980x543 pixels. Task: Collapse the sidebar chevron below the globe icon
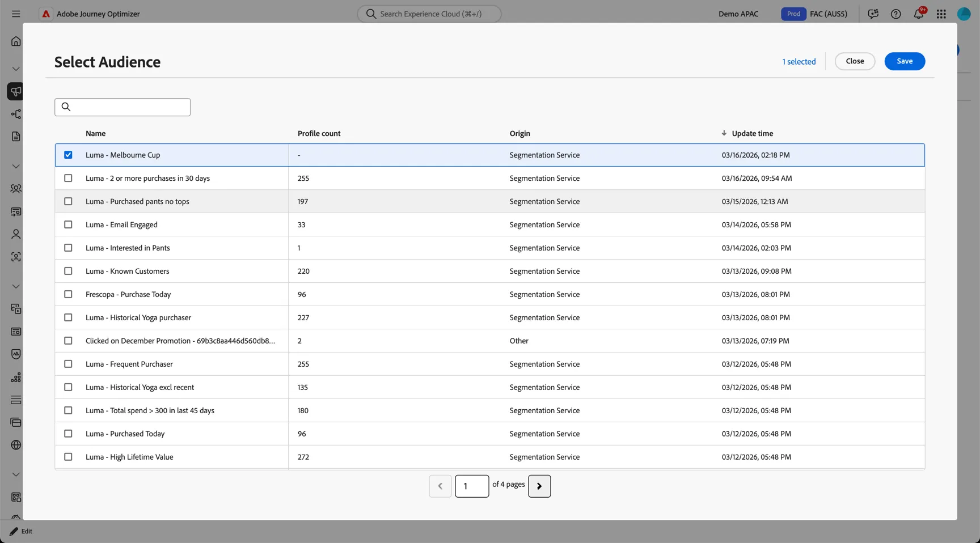[x=16, y=474]
